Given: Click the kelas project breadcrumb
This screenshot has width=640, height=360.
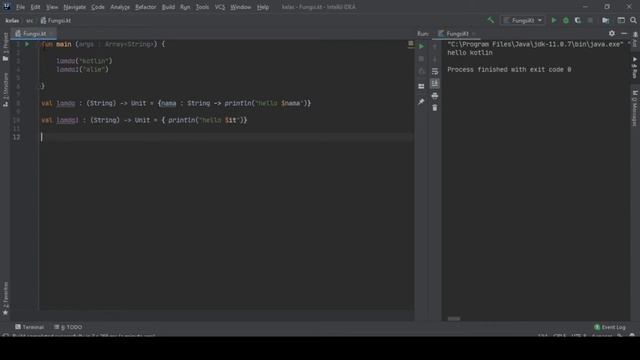Looking at the screenshot, I should click(12, 20).
